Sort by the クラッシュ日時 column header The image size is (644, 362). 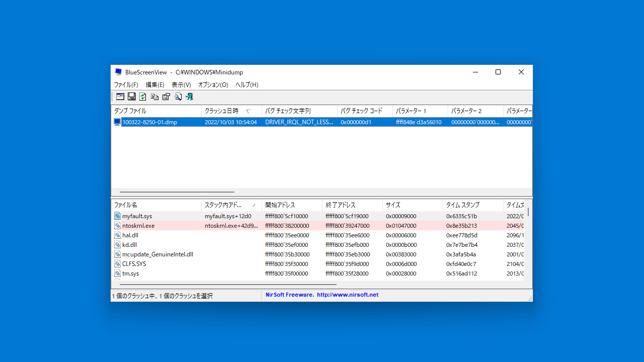tap(231, 111)
